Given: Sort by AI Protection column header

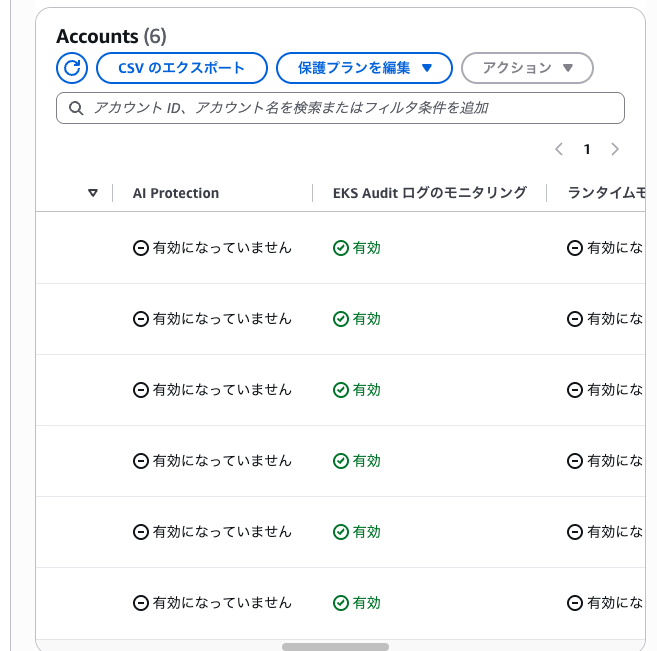Looking at the screenshot, I should tap(176, 193).
